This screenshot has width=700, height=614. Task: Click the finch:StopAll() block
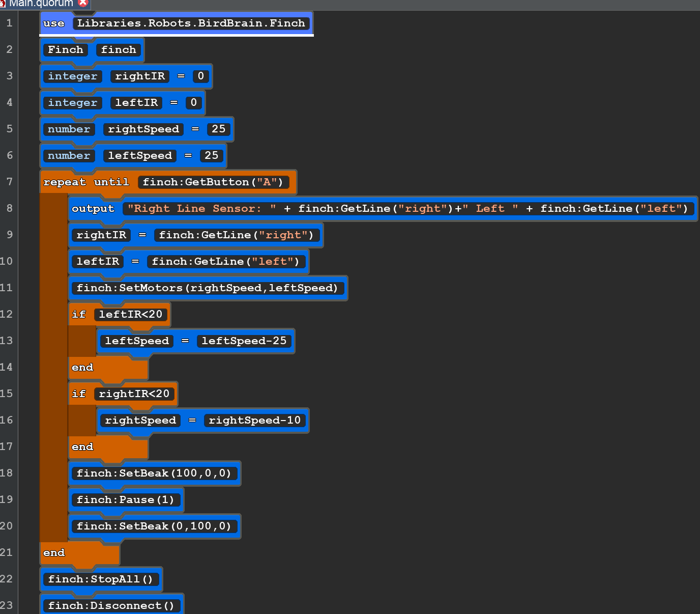(100, 579)
